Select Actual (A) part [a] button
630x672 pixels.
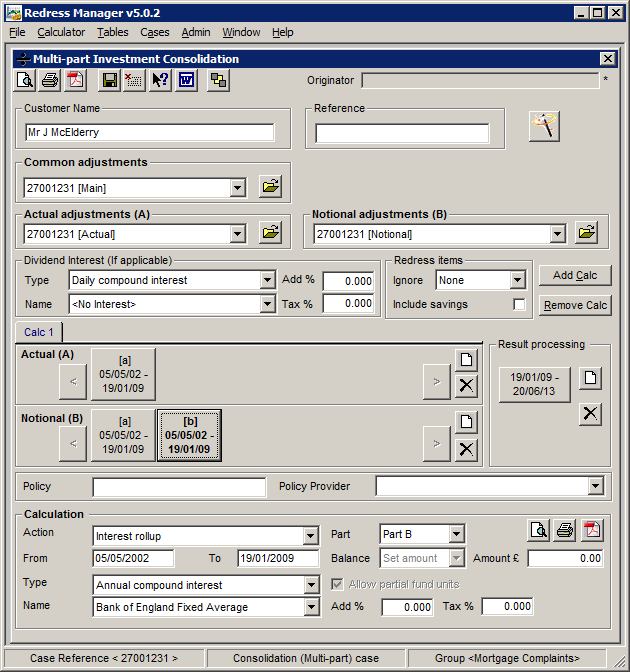pos(123,374)
